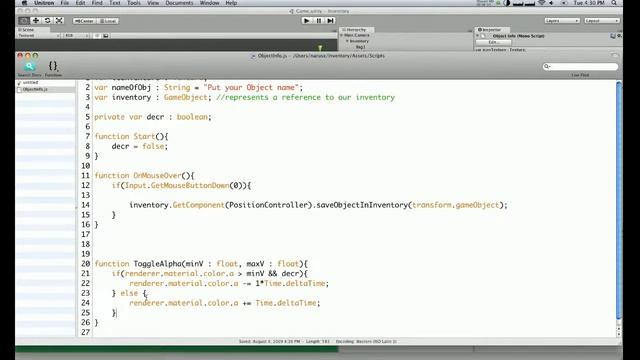
Task: Click the var nameOfObj line
Action: 198,87
